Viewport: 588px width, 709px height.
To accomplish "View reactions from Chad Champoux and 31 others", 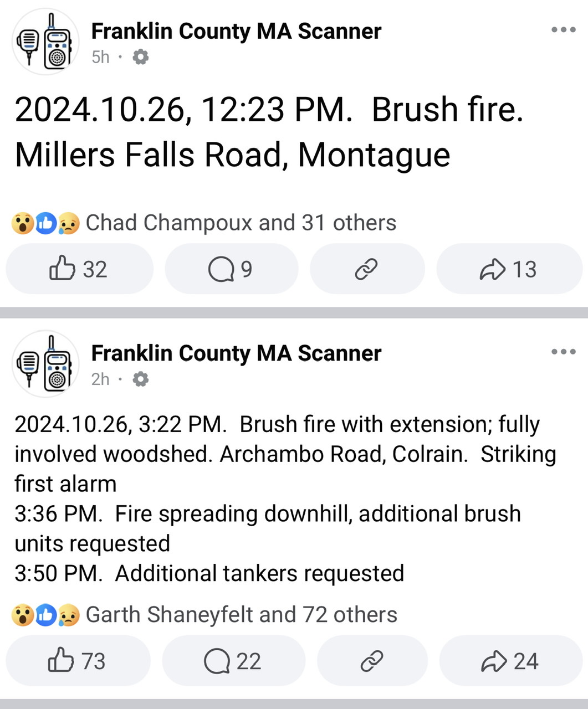I will pyautogui.click(x=241, y=223).
